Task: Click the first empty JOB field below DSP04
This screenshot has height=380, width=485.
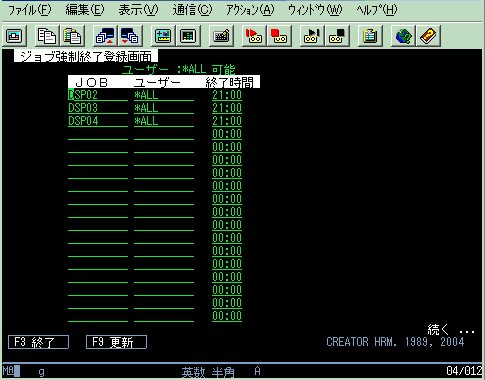Action: pos(98,134)
